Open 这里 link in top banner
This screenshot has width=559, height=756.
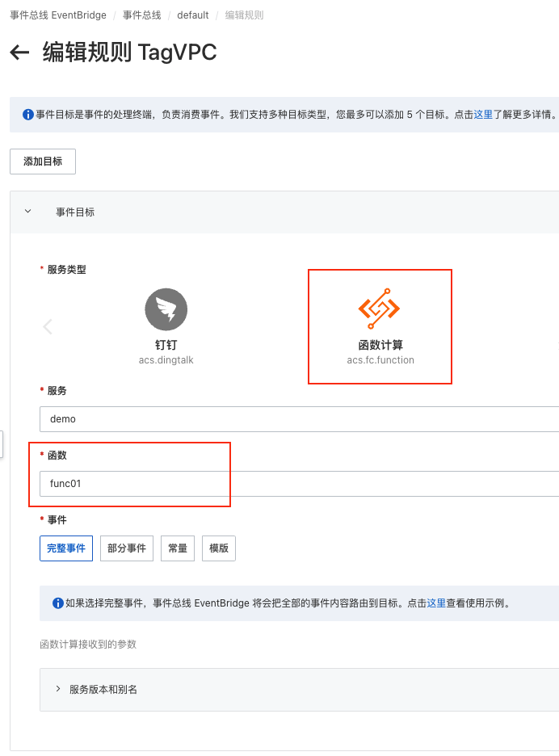483,115
